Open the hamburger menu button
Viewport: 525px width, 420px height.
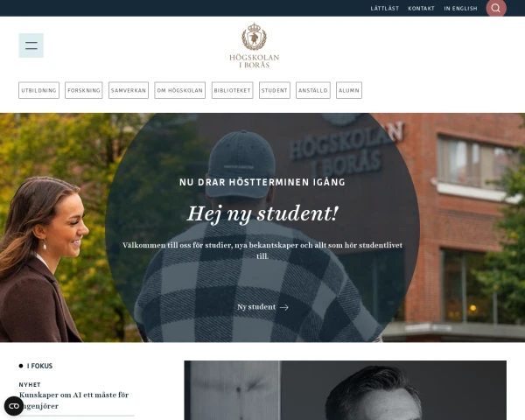(x=31, y=45)
